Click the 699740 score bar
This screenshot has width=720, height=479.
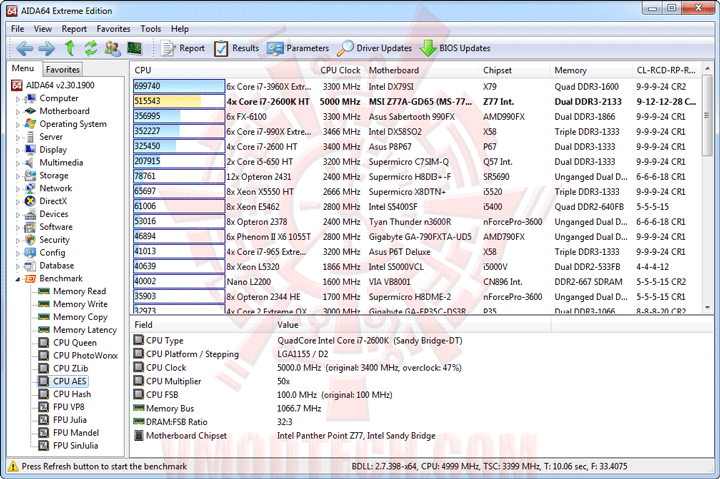point(179,86)
